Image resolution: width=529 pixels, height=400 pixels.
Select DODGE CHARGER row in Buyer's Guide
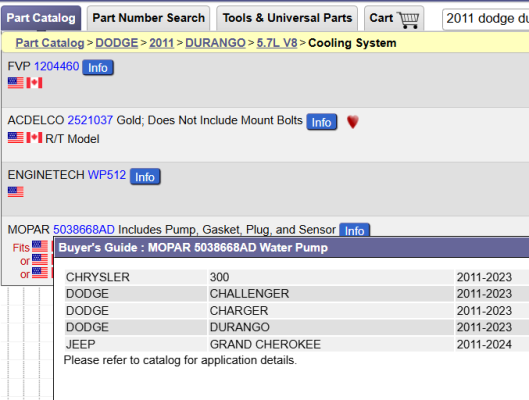[x=297, y=311]
